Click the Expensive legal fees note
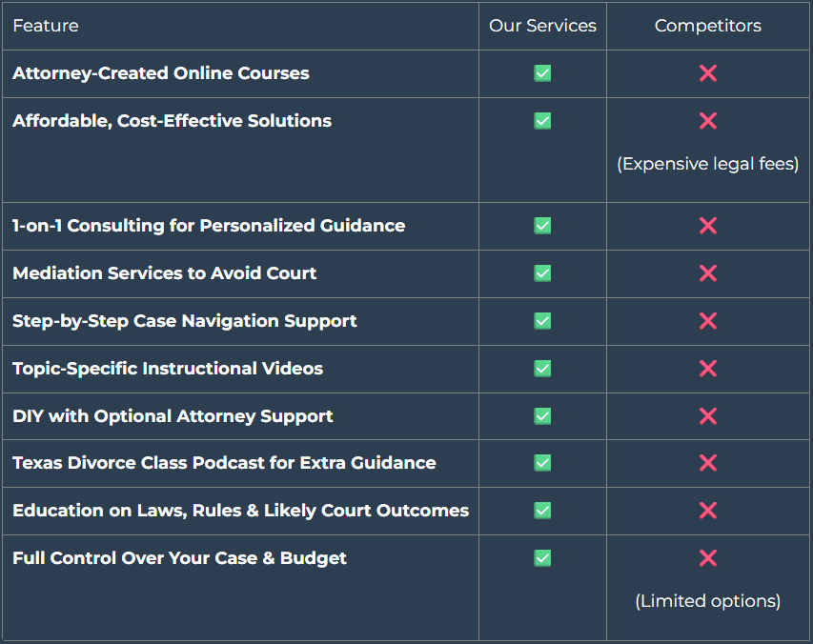Screen dimensions: 813x644 (x=707, y=164)
